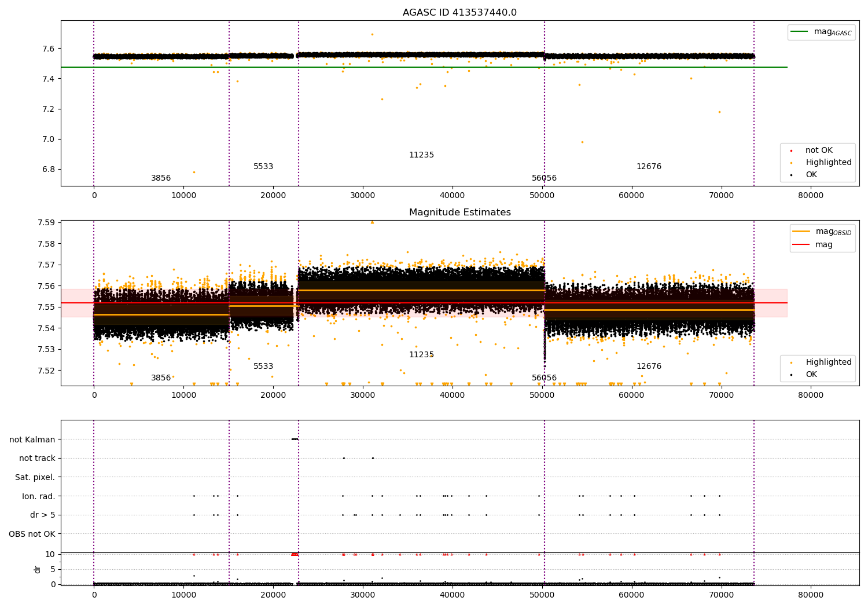Click the "7.6" y-axis tick in top plot

[49, 49]
